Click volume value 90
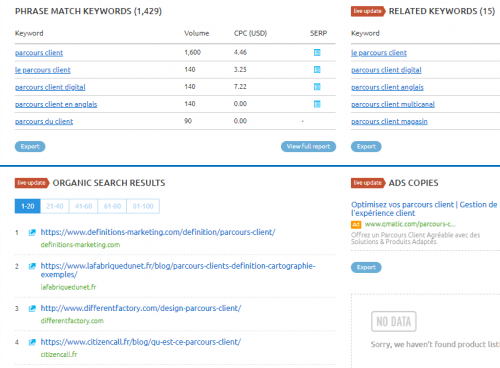Image resolution: width=500 pixels, height=368 pixels. (x=188, y=121)
